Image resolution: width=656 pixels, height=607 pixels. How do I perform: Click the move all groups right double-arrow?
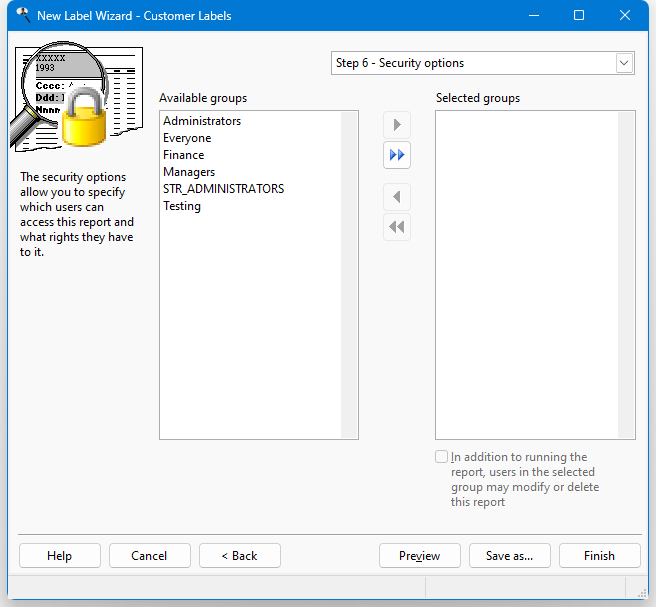click(x=397, y=155)
